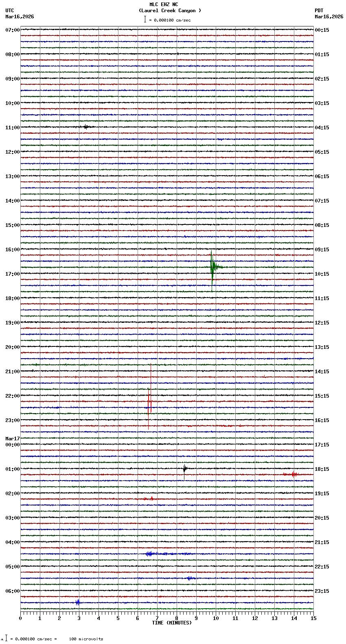The height and width of the screenshot is (644, 346).
Task: Click the blue event near minute 8.5 on 05:00 hour
Action: 190,578
